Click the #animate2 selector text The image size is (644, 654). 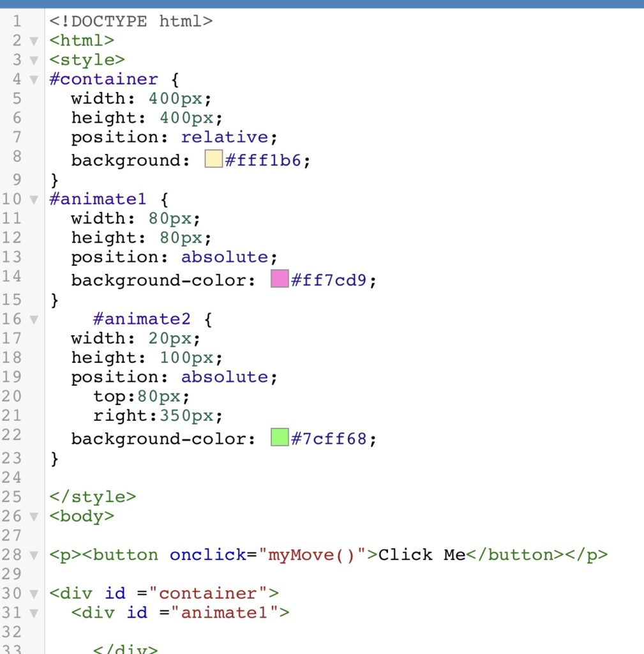[x=142, y=319]
